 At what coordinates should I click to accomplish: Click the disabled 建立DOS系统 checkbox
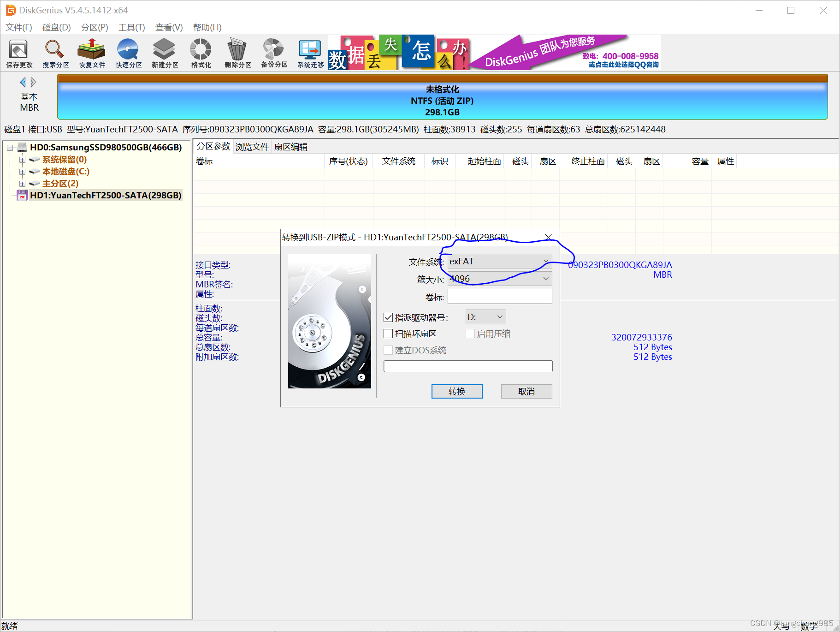388,350
